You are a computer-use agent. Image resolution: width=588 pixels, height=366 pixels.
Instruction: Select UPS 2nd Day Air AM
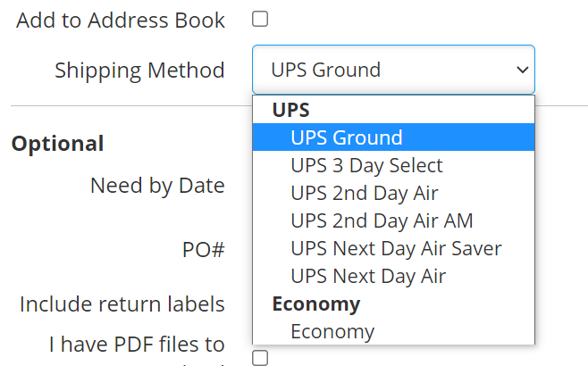click(393, 220)
